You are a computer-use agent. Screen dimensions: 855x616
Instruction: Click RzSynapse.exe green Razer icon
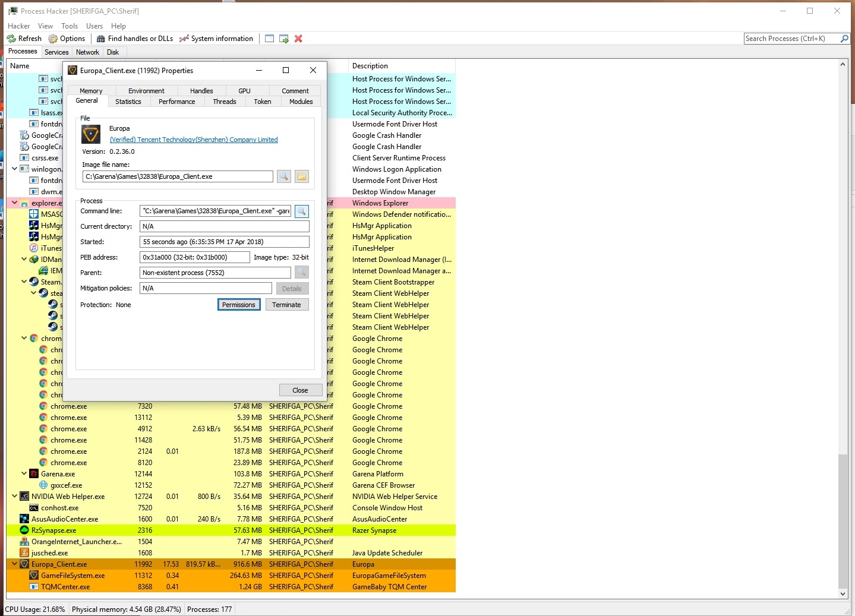pyautogui.click(x=24, y=530)
